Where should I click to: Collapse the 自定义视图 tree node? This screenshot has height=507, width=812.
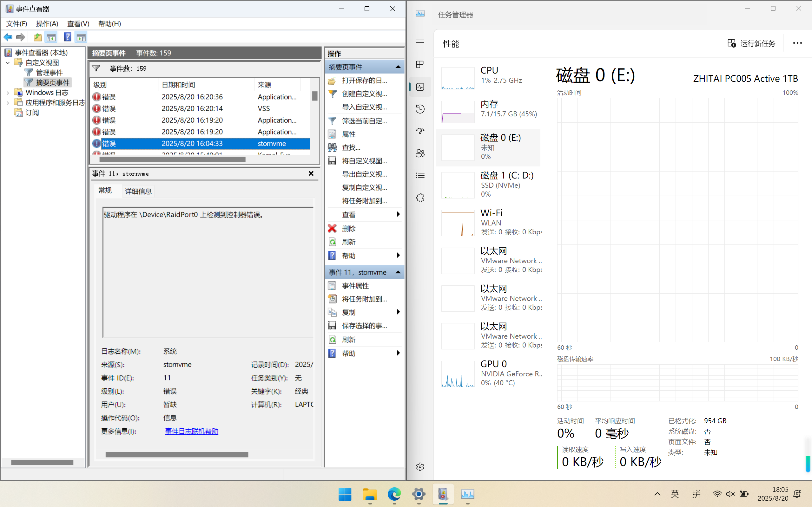[x=8, y=63]
